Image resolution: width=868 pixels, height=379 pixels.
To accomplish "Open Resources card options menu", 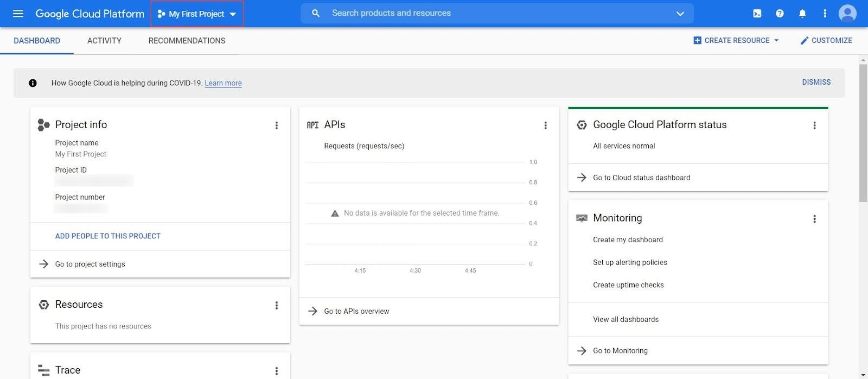I will tap(277, 305).
